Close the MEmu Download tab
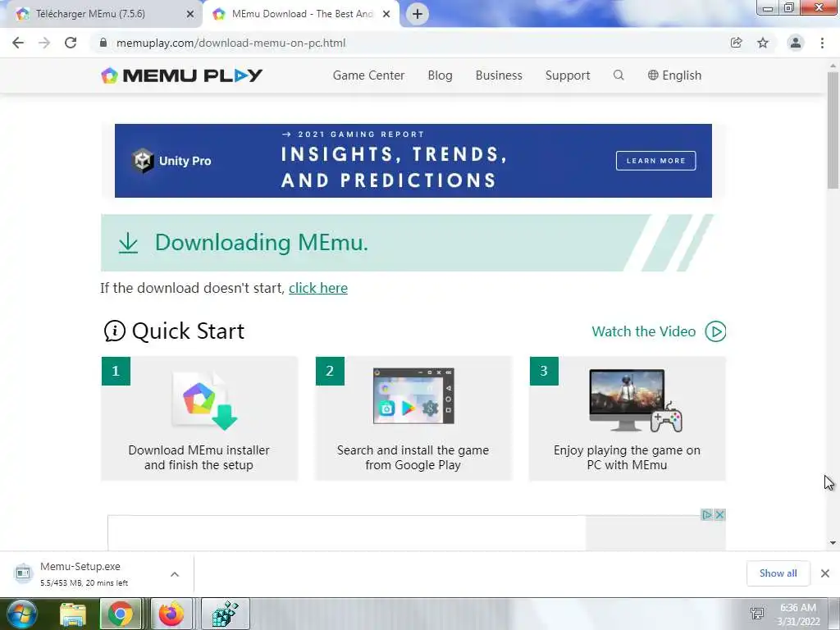Screen dimensions: 840x630 [x=386, y=14]
